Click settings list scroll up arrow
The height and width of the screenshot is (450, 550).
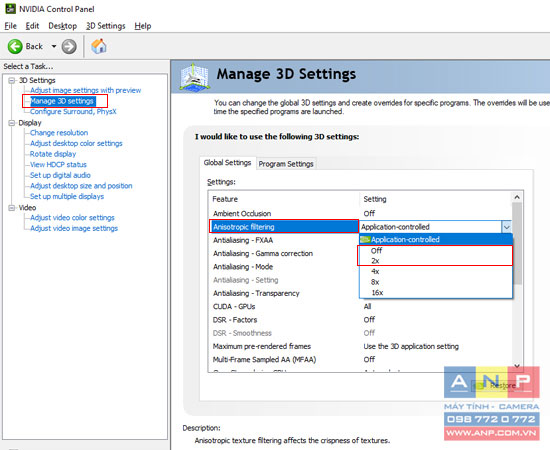[x=517, y=197]
